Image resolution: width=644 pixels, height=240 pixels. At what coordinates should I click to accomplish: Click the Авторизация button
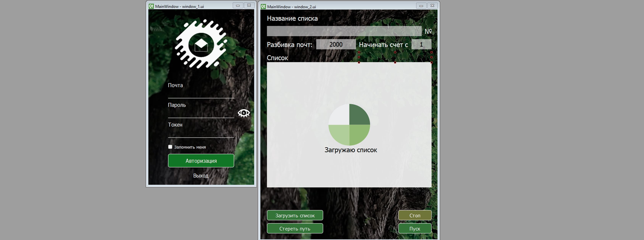(201, 161)
